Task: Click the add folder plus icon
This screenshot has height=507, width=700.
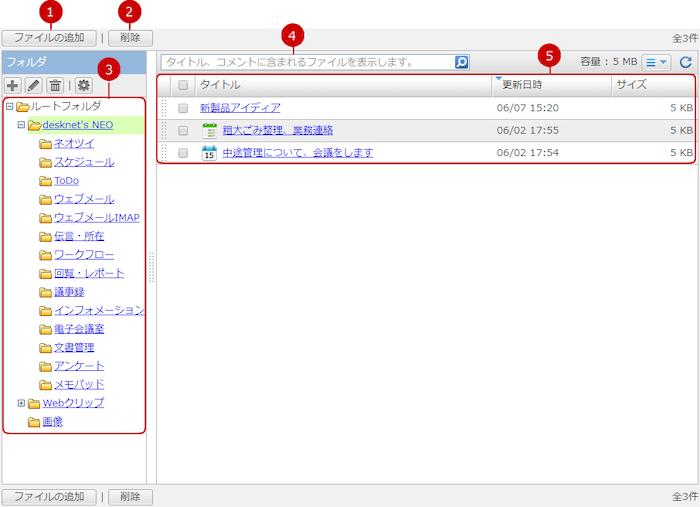Action: (13, 86)
